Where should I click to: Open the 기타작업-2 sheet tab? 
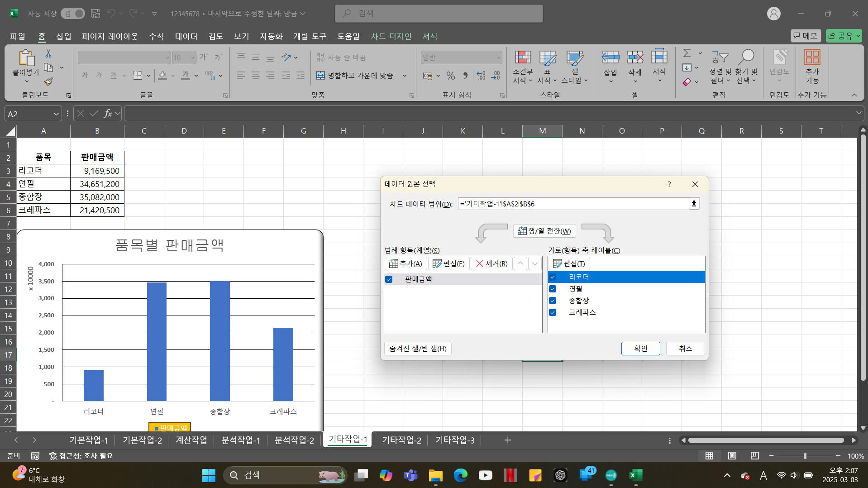click(401, 440)
